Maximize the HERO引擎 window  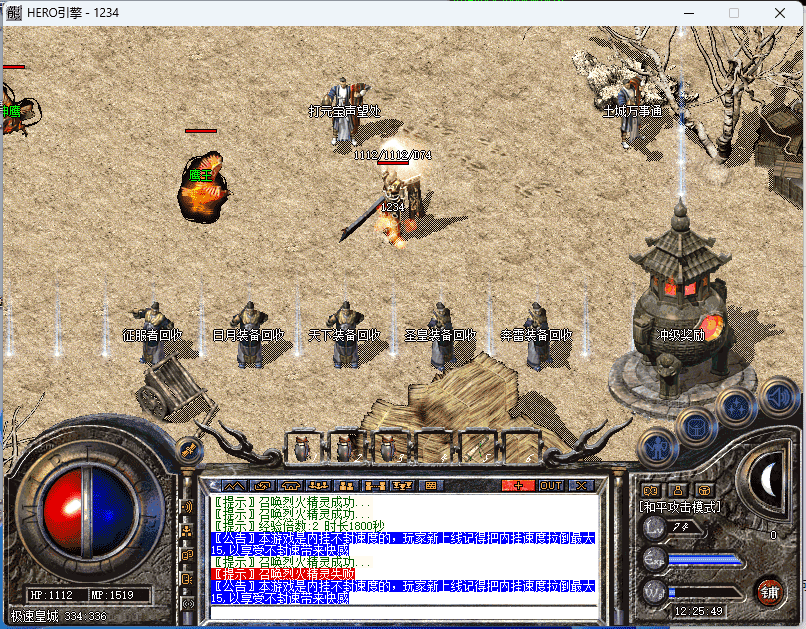pyautogui.click(x=734, y=13)
